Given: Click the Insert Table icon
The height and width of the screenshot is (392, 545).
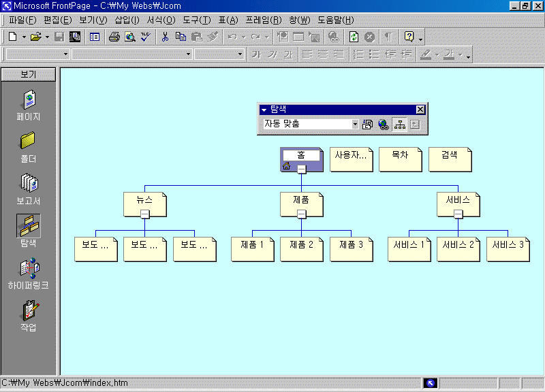Looking at the screenshot, I should click(x=298, y=37).
